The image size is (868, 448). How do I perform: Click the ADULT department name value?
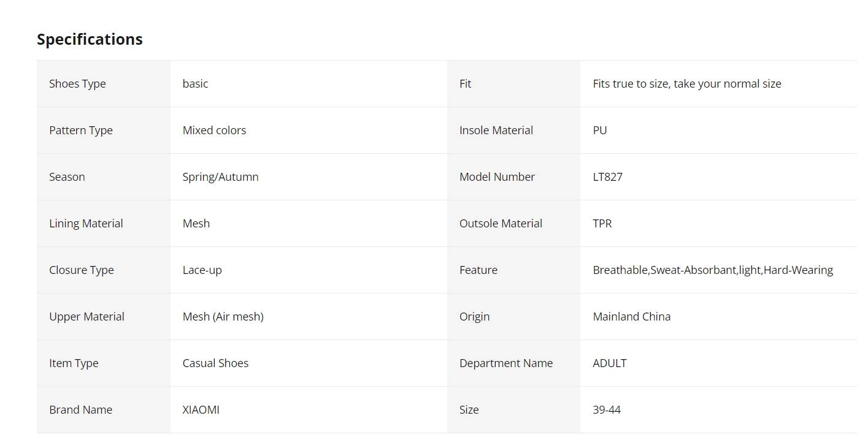(x=610, y=363)
